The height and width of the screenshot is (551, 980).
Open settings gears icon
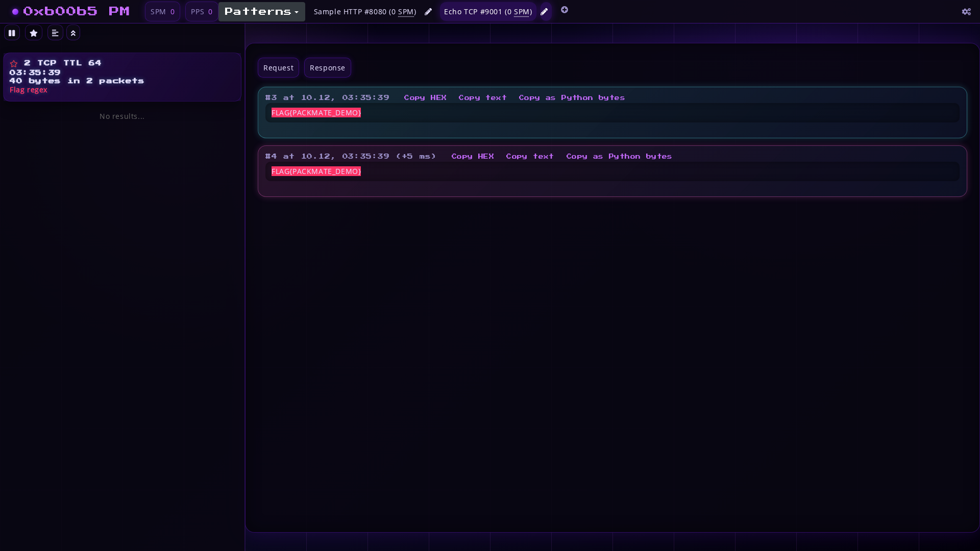click(966, 12)
